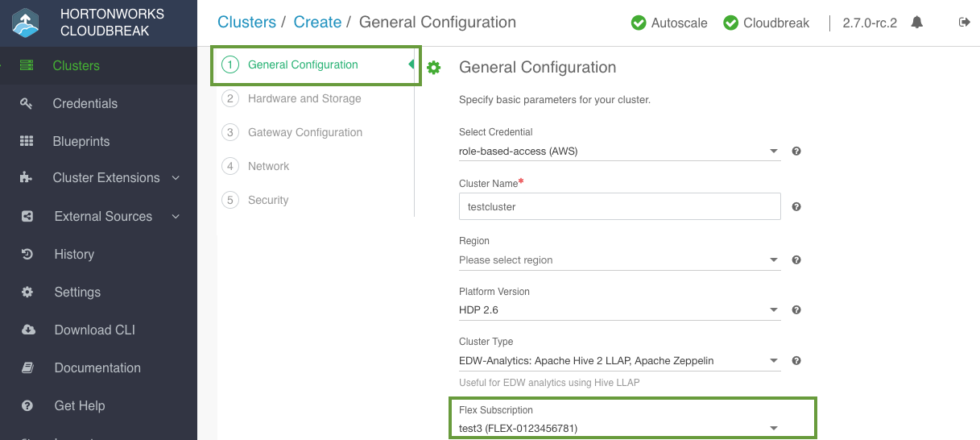Click the Cluster Extensions puzzle icon
980x440 pixels.
pos(27,178)
